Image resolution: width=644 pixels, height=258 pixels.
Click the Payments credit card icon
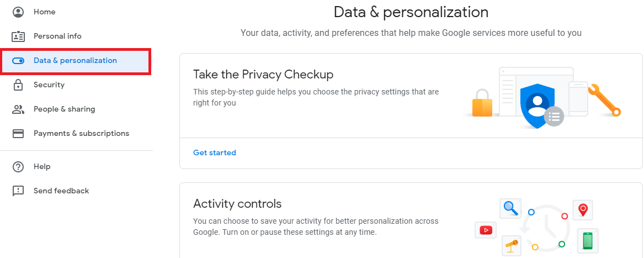pyautogui.click(x=18, y=133)
